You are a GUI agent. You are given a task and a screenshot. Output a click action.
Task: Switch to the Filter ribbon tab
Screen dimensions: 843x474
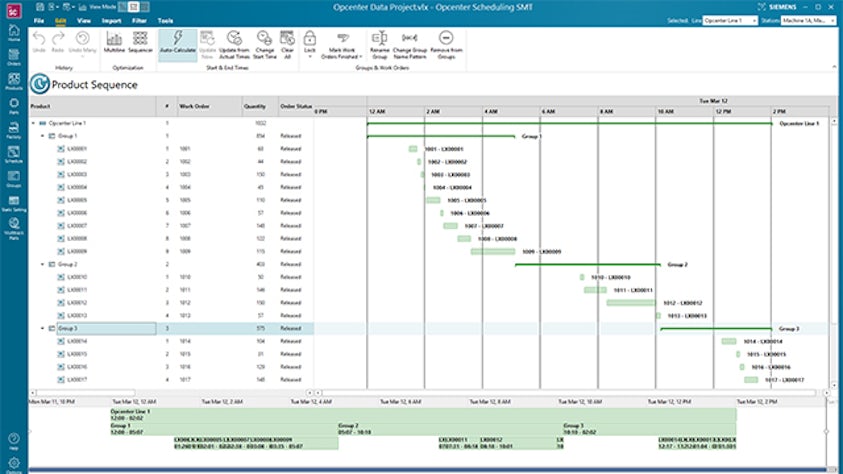(139, 21)
